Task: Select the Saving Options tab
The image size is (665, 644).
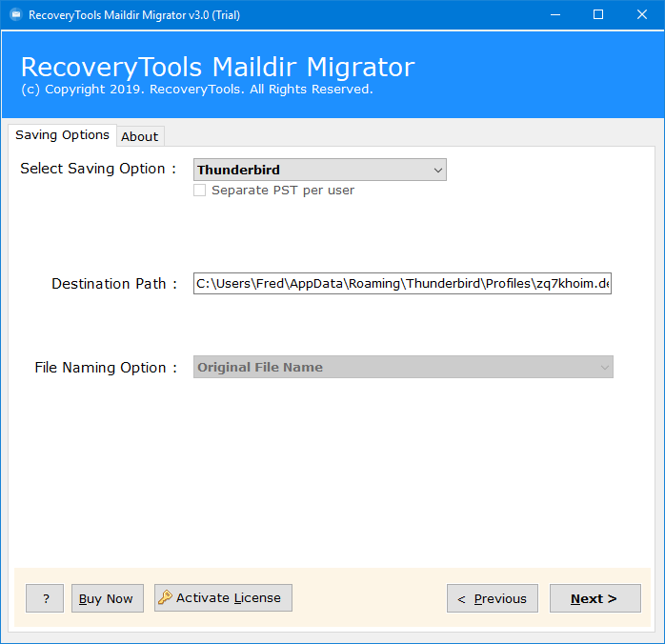Action: point(62,135)
